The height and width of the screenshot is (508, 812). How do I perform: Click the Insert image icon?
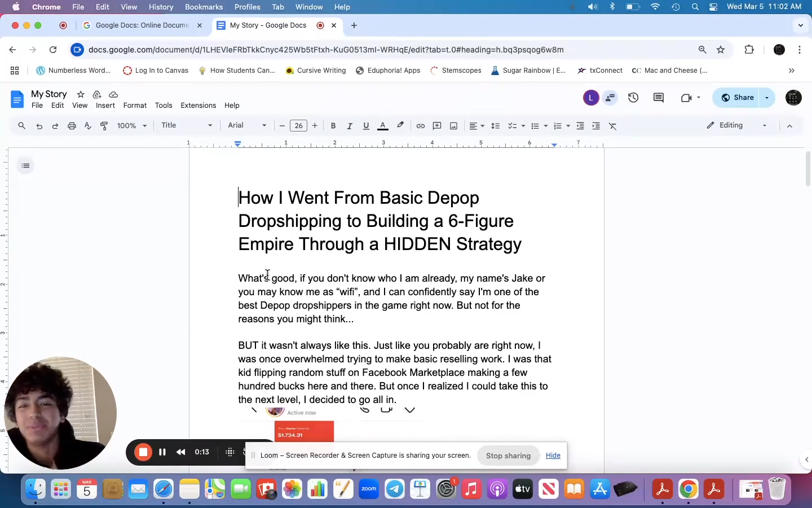pos(453,126)
